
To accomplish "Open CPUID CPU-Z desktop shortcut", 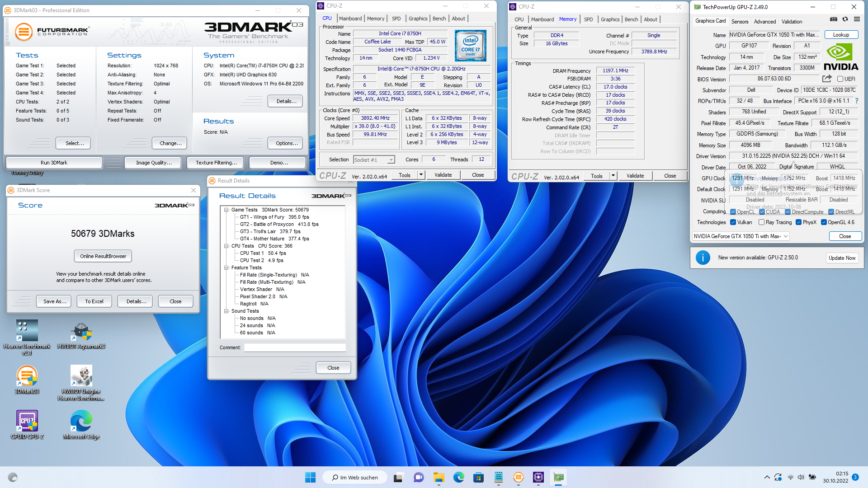I will pos(27,425).
